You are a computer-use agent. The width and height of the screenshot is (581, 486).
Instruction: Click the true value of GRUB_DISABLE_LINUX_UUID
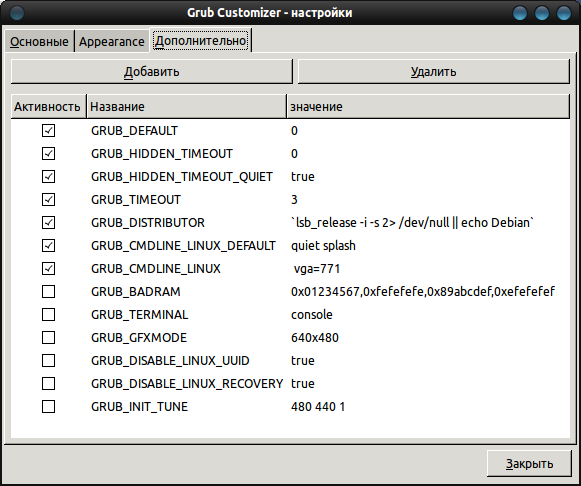(x=303, y=361)
